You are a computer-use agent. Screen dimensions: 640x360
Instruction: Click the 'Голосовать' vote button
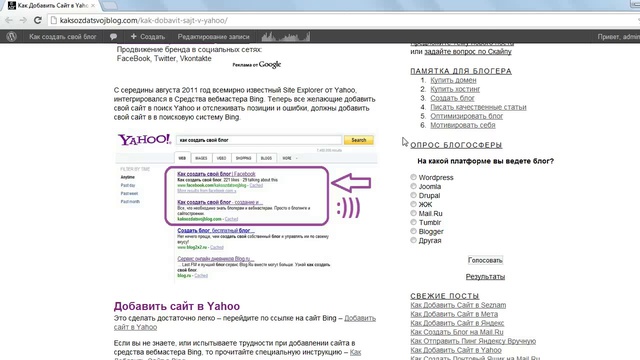click(485, 260)
